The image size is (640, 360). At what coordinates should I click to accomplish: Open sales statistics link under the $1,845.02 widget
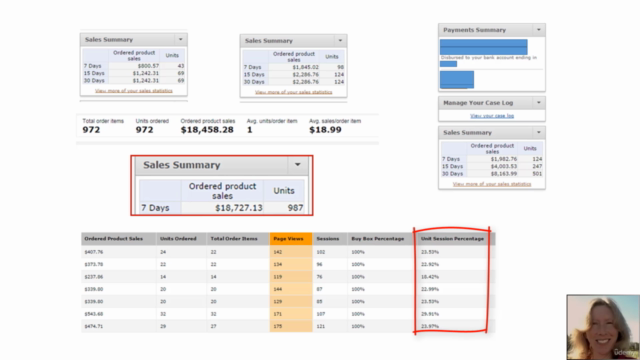(293, 92)
